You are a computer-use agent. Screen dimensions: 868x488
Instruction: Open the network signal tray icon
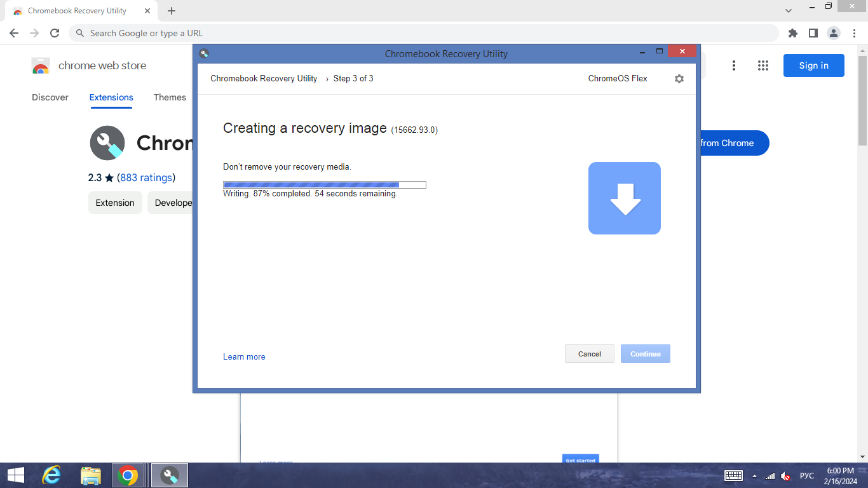tap(770, 476)
